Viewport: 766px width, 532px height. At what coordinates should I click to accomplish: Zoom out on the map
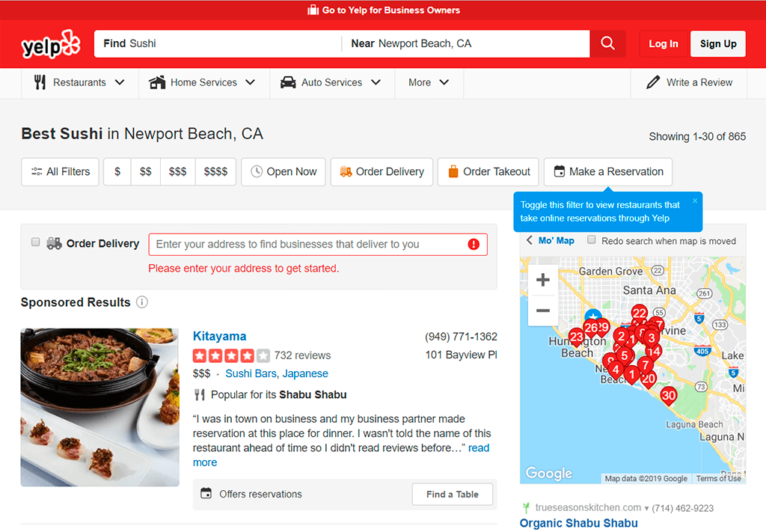click(543, 311)
